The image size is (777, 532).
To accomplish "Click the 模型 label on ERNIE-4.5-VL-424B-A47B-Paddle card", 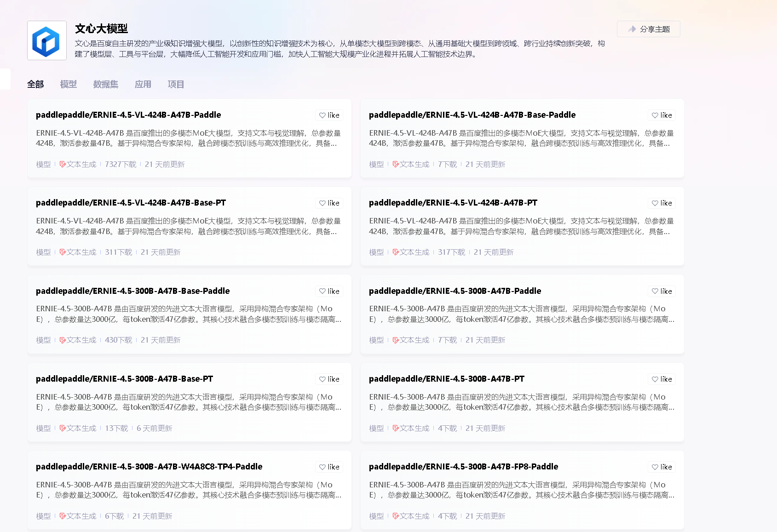I will [x=43, y=164].
